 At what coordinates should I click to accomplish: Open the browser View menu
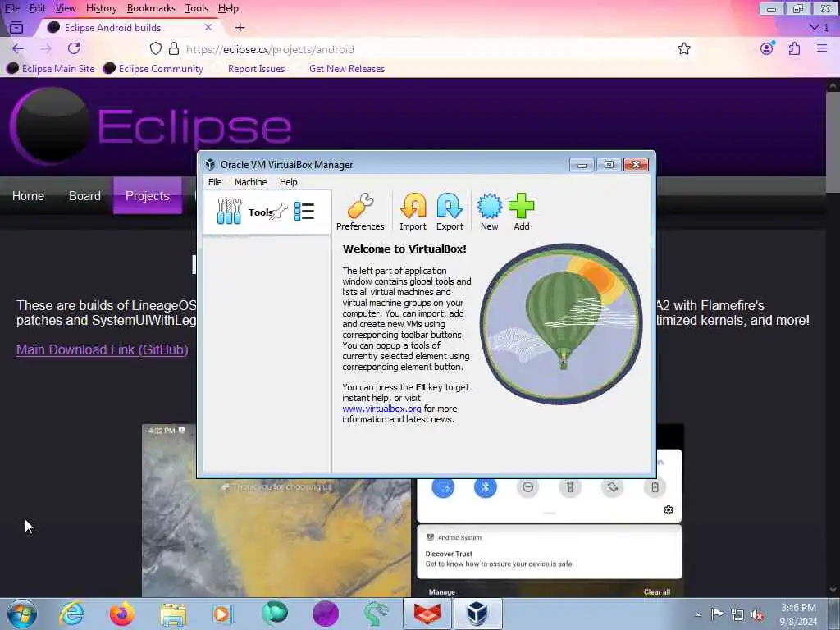[x=66, y=8]
